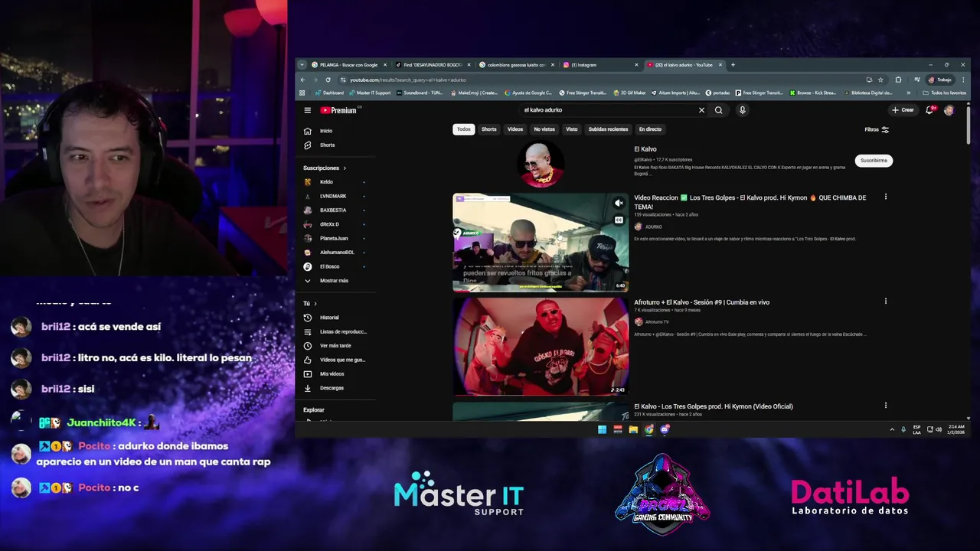Open the Chrome tab search dropdown

[x=302, y=65]
